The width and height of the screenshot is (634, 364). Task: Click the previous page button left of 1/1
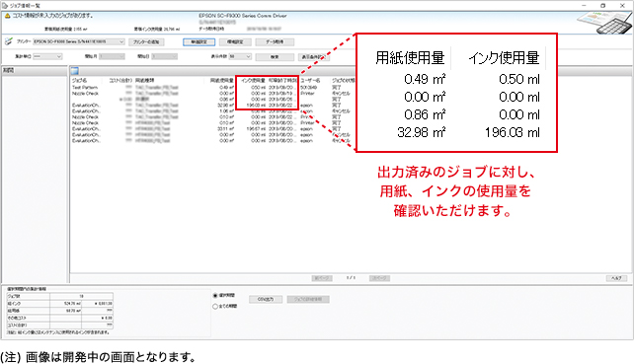coord(322,278)
